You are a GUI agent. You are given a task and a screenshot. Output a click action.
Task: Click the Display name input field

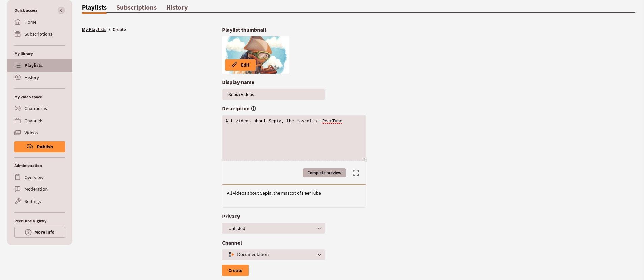pyautogui.click(x=273, y=94)
